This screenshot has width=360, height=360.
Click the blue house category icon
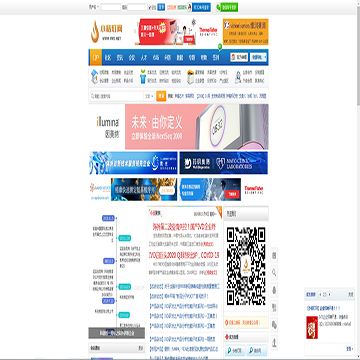(94, 76)
